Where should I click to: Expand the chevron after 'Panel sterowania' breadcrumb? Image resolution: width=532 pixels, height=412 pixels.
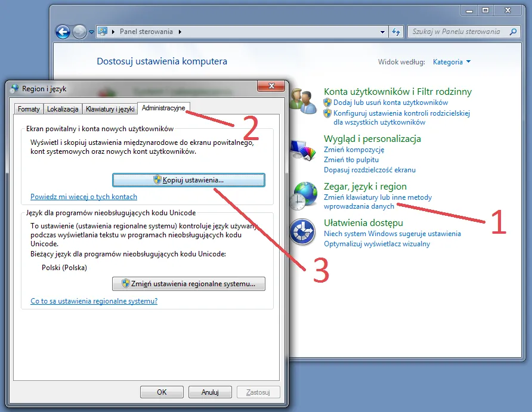click(x=180, y=32)
